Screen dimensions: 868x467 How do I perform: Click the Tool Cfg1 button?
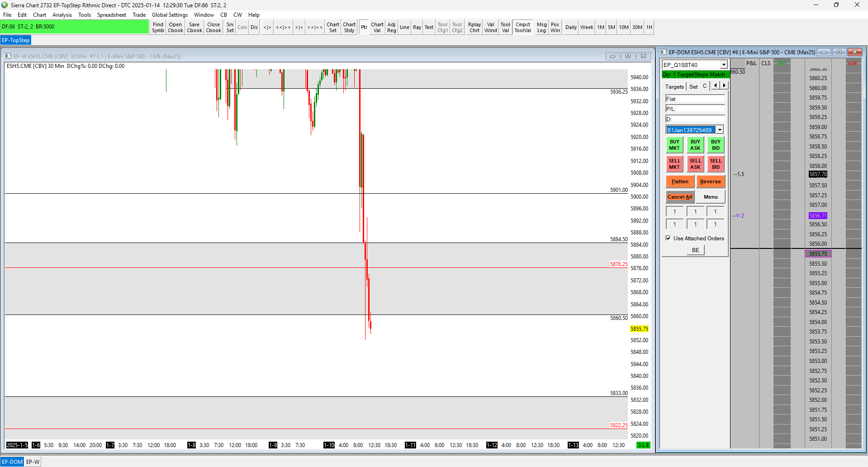(x=443, y=27)
